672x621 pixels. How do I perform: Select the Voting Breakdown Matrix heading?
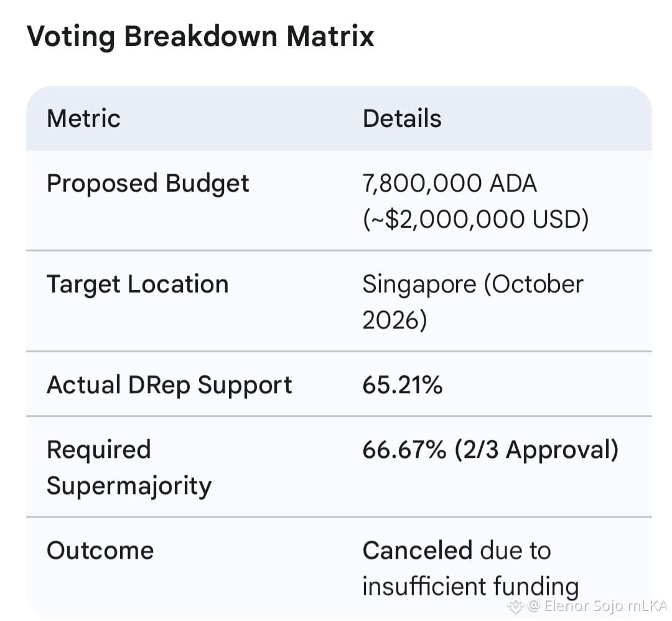coord(200,37)
